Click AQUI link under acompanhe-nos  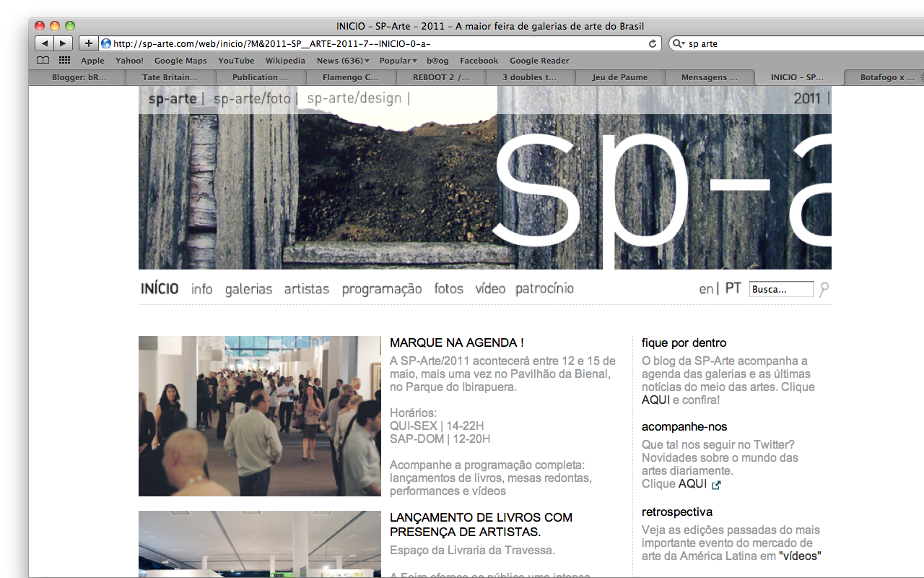(693, 484)
